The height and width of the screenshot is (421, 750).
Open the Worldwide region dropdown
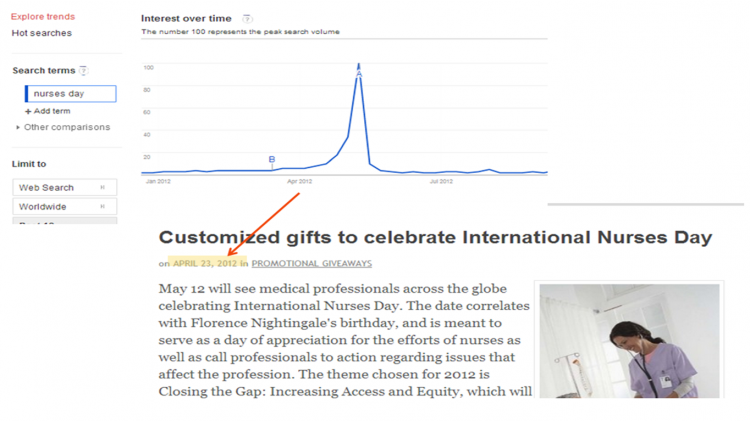(65, 207)
